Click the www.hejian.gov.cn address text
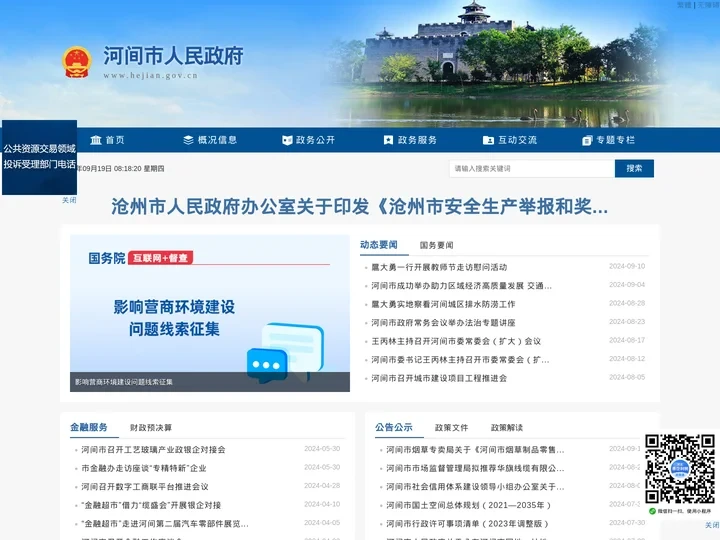This screenshot has height=540, width=720. 150,76
